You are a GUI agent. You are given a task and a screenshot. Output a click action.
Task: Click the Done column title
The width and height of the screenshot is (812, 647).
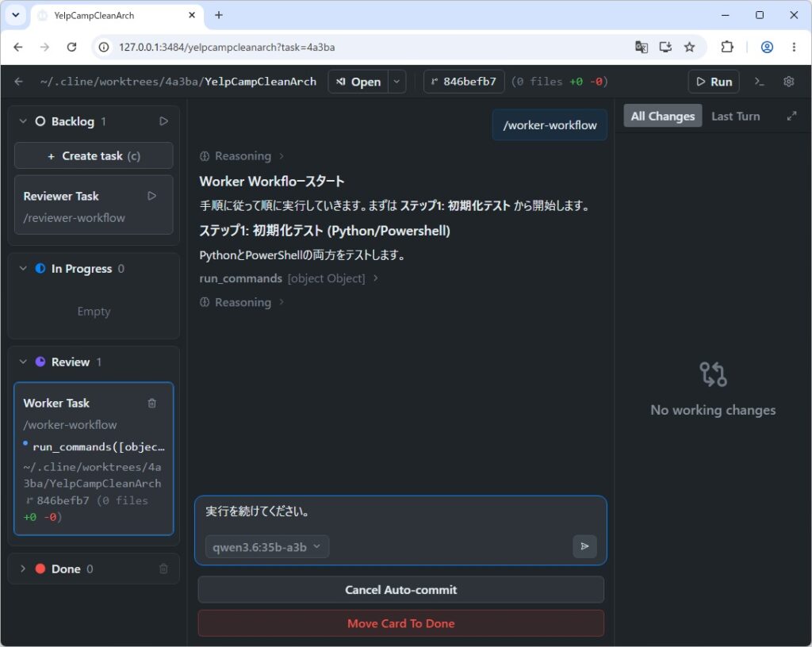[x=66, y=569]
